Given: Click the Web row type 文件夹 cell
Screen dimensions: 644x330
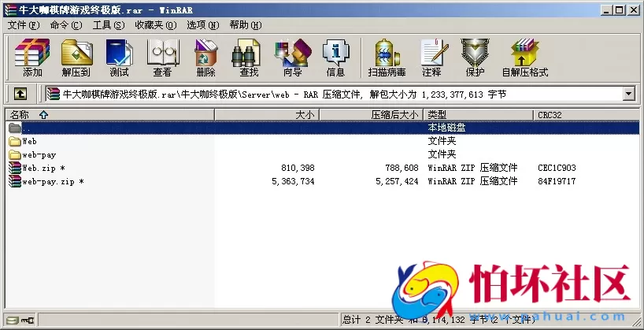Looking at the screenshot, I should click(442, 141).
